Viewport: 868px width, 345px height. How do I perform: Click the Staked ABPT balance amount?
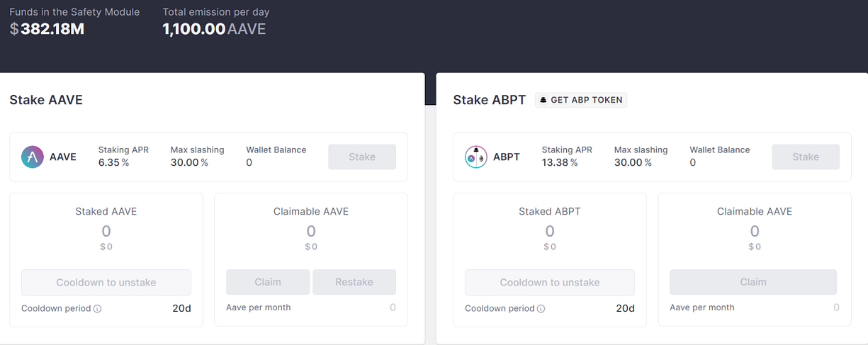click(x=550, y=231)
